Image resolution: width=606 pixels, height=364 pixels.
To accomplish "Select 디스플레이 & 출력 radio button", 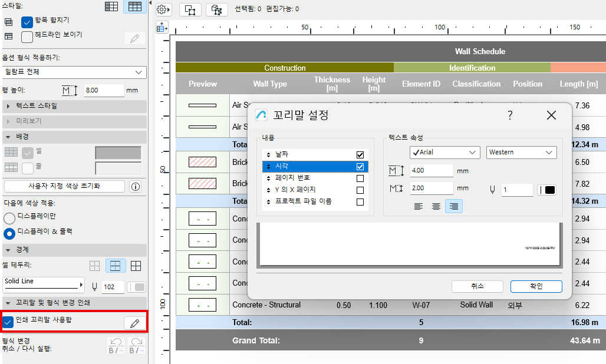I will coord(9,233).
